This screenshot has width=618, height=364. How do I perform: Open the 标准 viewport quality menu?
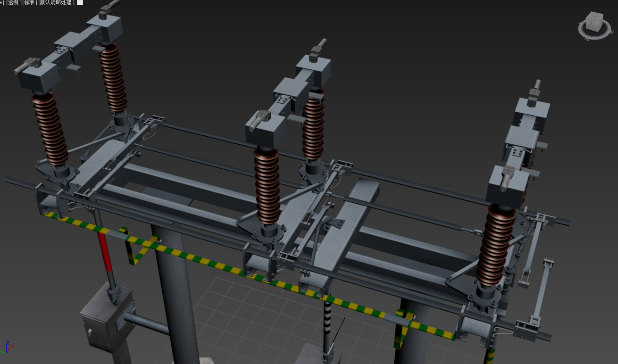30,3
